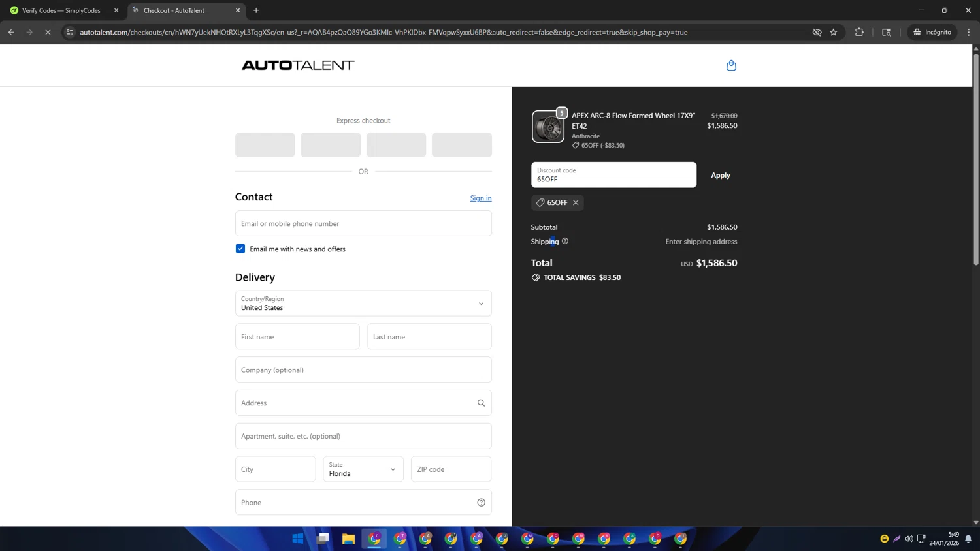This screenshot has height=551, width=980.
Task: Open Chrome three-dot menu
Action: (x=969, y=32)
